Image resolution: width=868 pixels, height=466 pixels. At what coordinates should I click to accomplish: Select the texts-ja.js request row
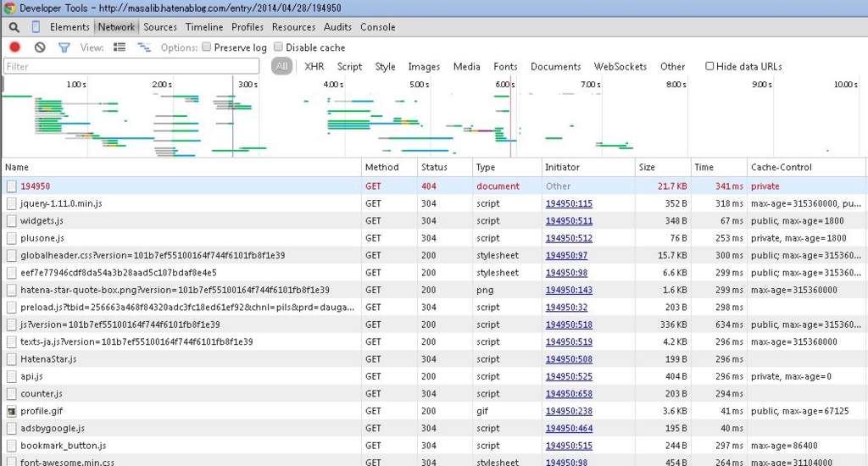[434, 342]
